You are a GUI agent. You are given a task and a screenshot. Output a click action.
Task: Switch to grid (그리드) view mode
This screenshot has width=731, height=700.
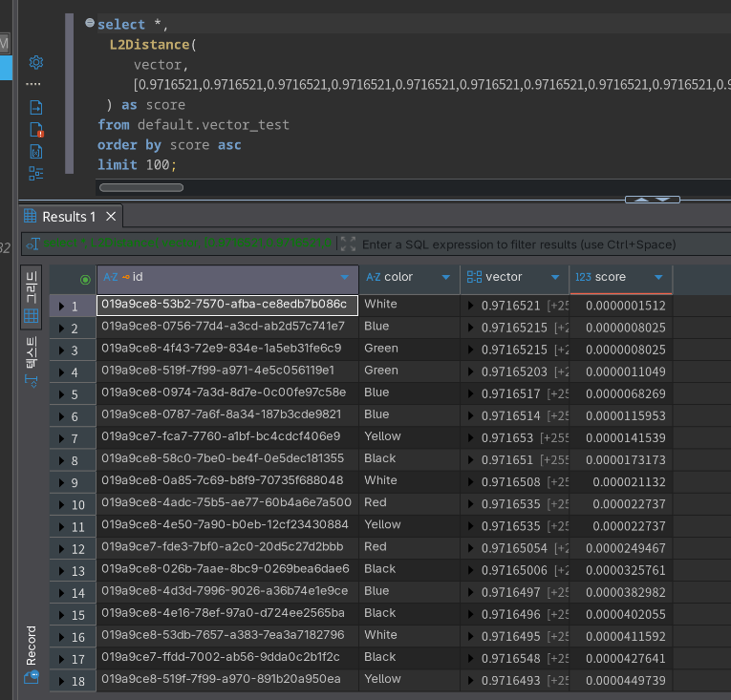point(31,296)
